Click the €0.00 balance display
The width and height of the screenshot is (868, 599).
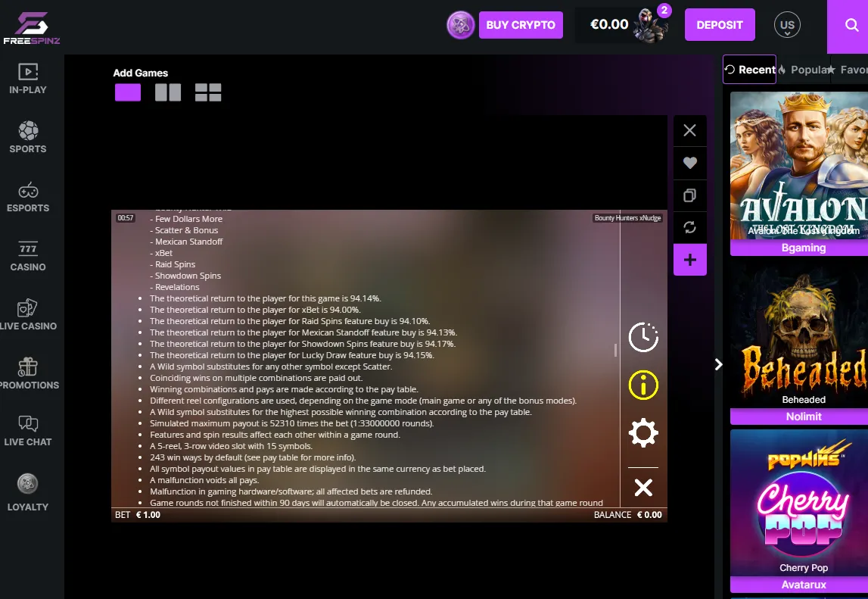(609, 24)
